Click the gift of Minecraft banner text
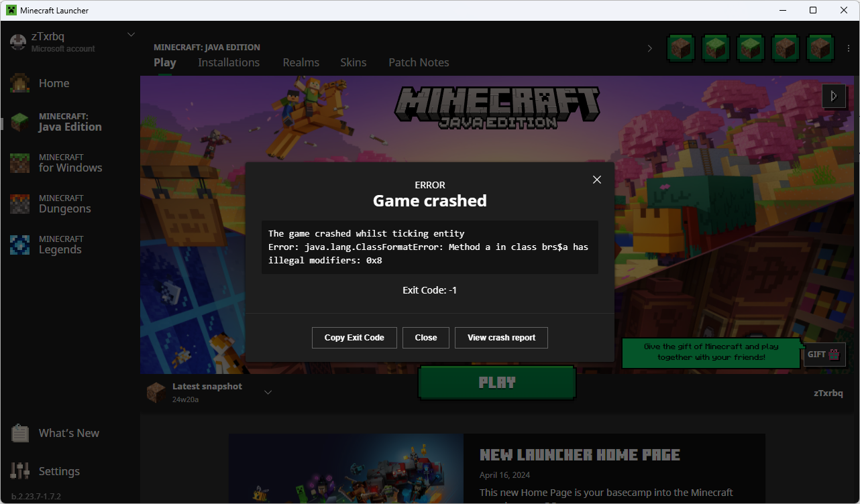 tap(711, 352)
